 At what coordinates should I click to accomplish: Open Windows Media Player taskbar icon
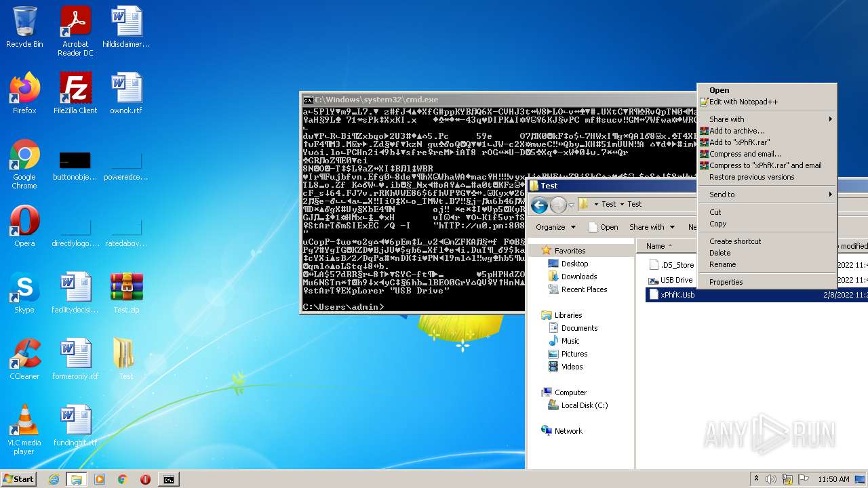coord(100,479)
